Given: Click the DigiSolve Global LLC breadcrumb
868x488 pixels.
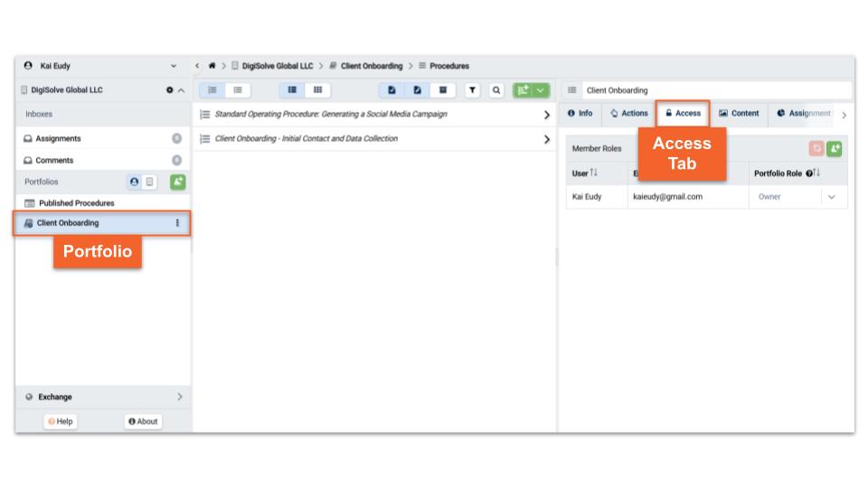Looking at the screenshot, I should [278, 66].
